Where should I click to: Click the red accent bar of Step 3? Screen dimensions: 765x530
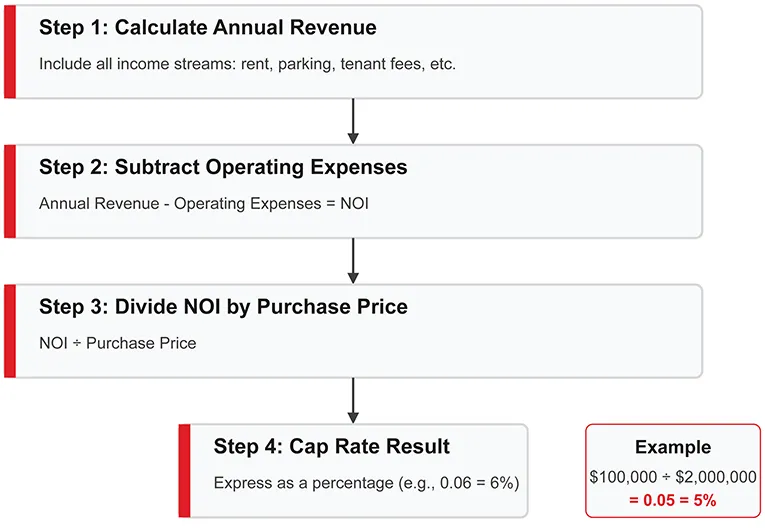point(9,331)
